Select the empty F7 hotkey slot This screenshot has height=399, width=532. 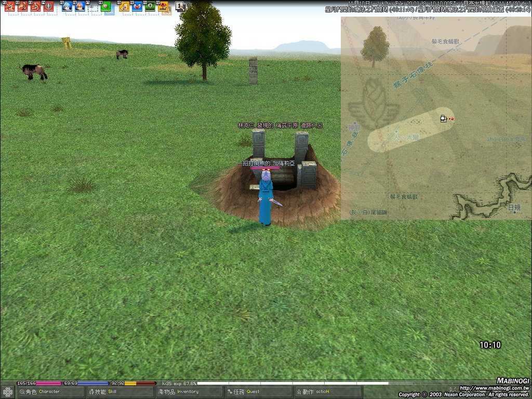(x=92, y=7)
